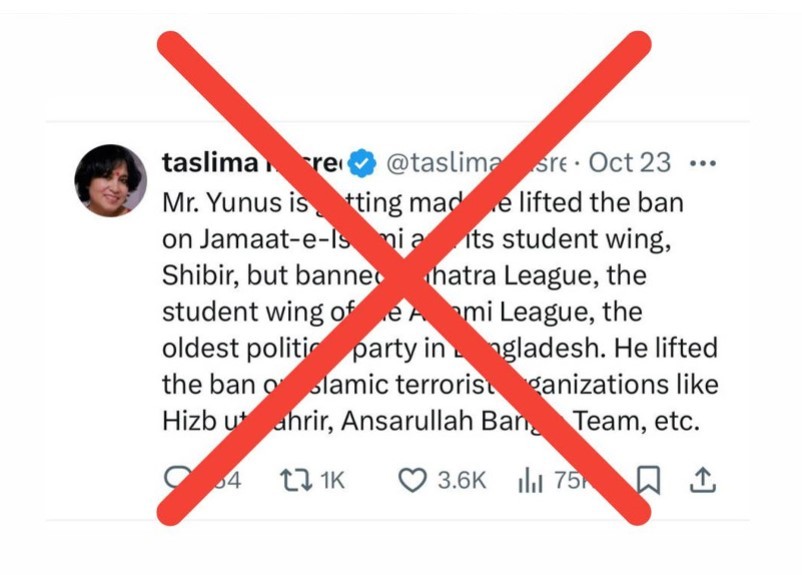Screen dimensions: 802x575
Task: Click the Oct 23 timestamp
Action: coord(630,163)
